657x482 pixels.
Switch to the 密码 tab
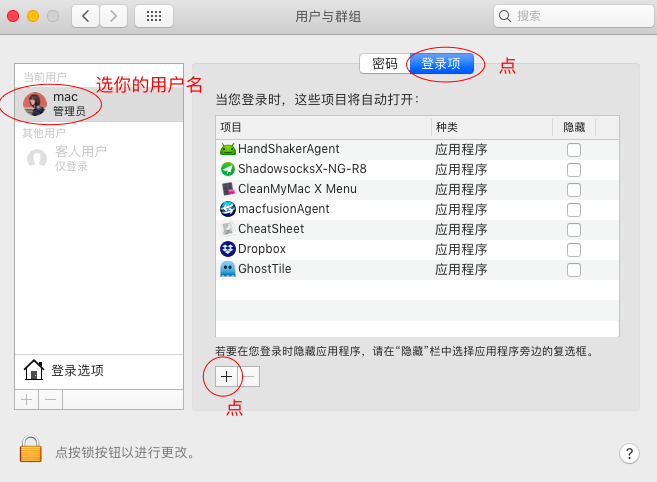point(384,64)
